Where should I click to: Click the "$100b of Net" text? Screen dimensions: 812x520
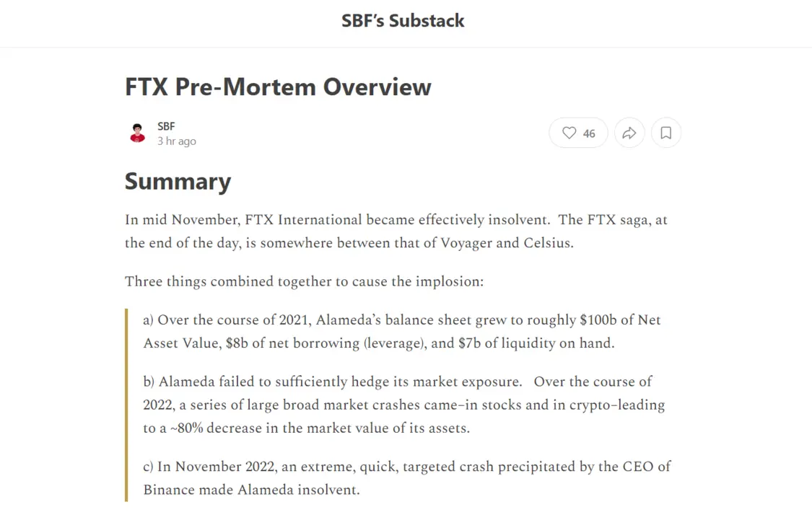pos(621,320)
